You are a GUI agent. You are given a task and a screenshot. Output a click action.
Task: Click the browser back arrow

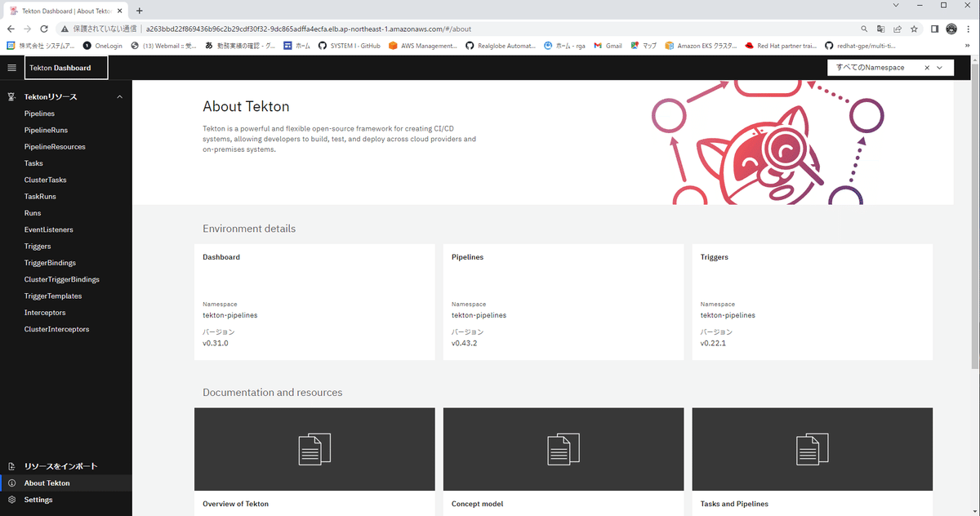(x=11, y=28)
